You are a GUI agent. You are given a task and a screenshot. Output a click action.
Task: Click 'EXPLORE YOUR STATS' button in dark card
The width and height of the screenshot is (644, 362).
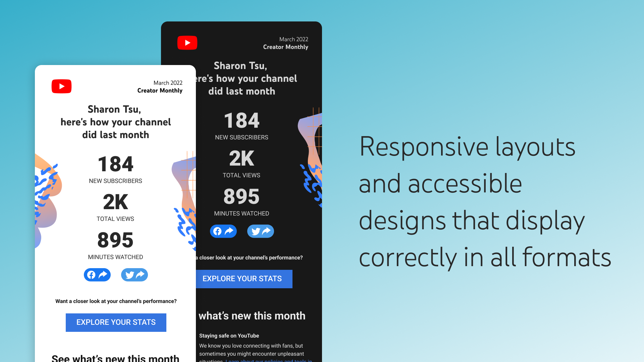(x=242, y=279)
